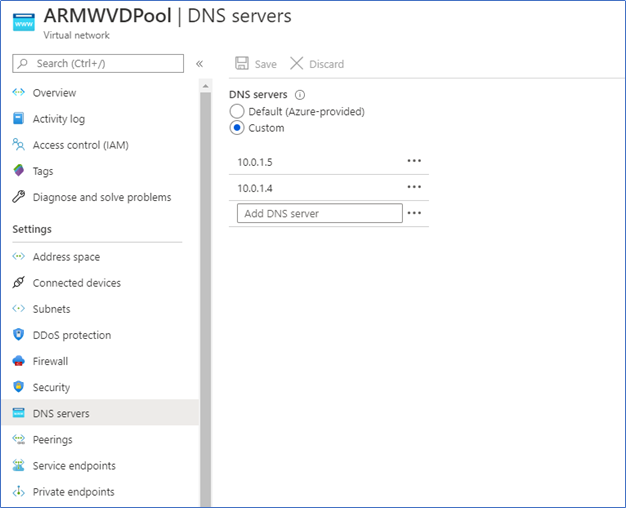Click the sidebar scrollbar thumb
626x508 pixels.
(x=206, y=300)
